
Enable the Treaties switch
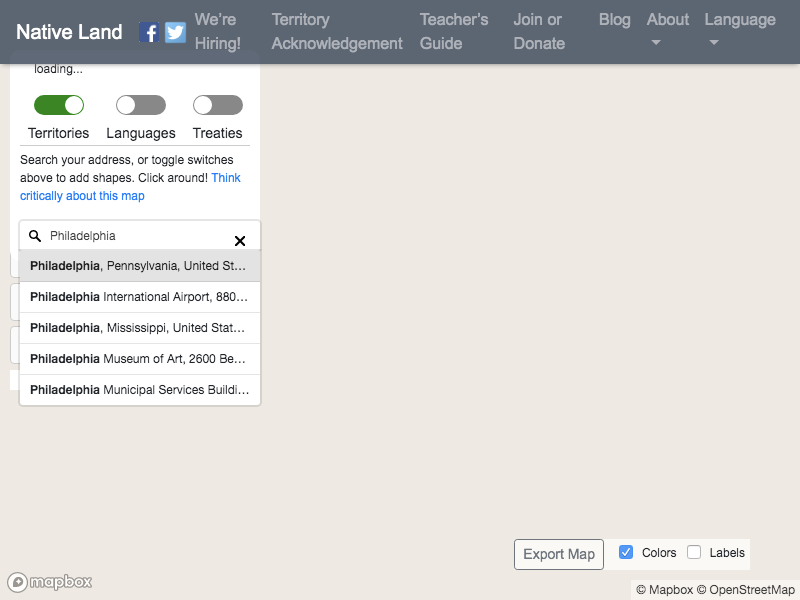(218, 105)
